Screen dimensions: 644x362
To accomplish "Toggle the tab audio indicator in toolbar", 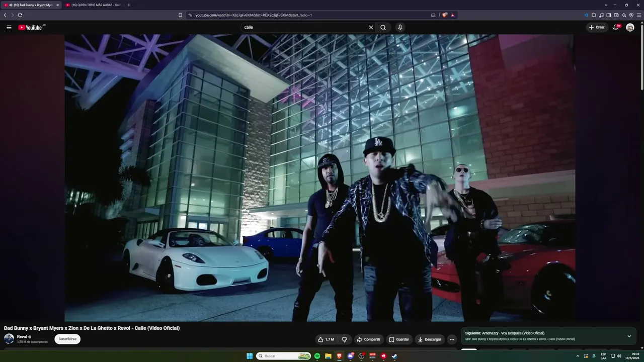I will click(x=586, y=15).
